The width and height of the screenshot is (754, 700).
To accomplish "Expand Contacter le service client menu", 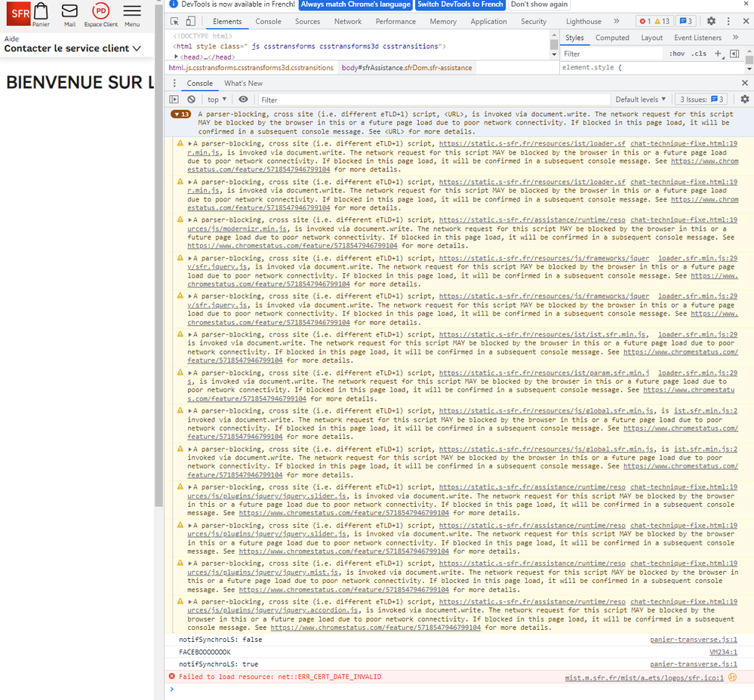I will click(72, 48).
